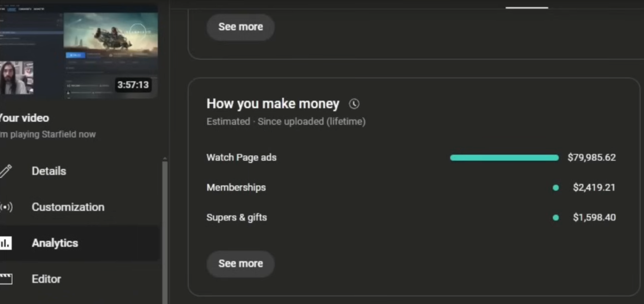Click the Watch Page ads teal bar

tap(504, 158)
